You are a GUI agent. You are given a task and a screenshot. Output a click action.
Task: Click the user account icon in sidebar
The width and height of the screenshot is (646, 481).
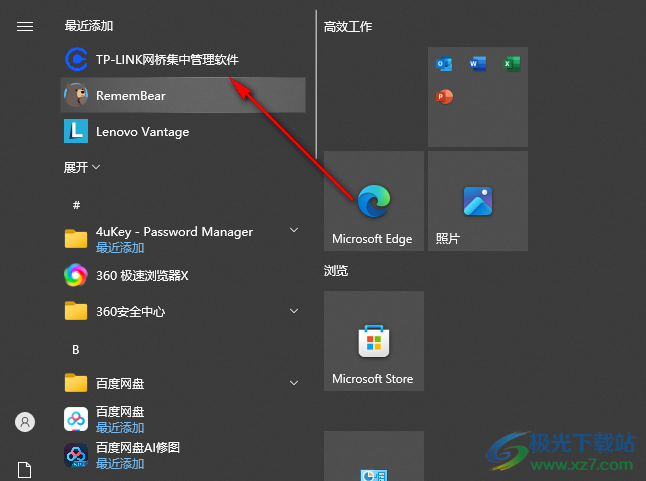pos(25,422)
